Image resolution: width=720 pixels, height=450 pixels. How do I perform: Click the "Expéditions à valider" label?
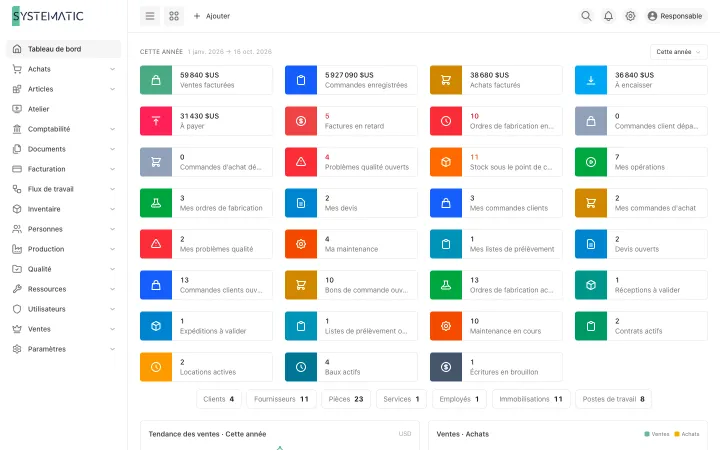[213, 331]
